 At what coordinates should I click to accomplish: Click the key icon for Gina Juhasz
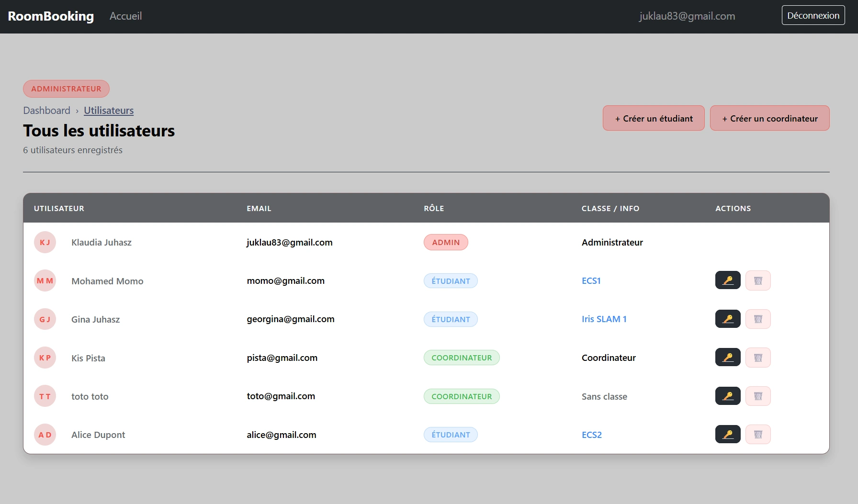[x=727, y=319]
